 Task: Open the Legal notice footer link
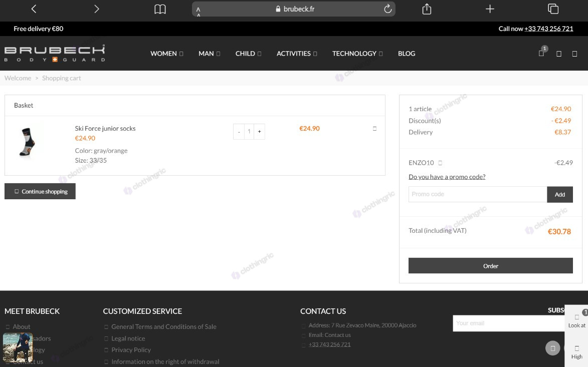click(128, 338)
